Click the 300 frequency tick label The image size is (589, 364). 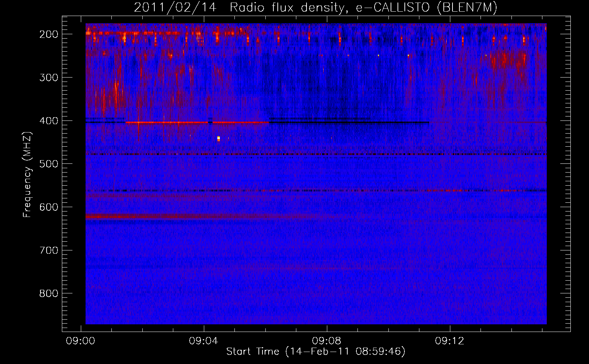[x=49, y=78]
